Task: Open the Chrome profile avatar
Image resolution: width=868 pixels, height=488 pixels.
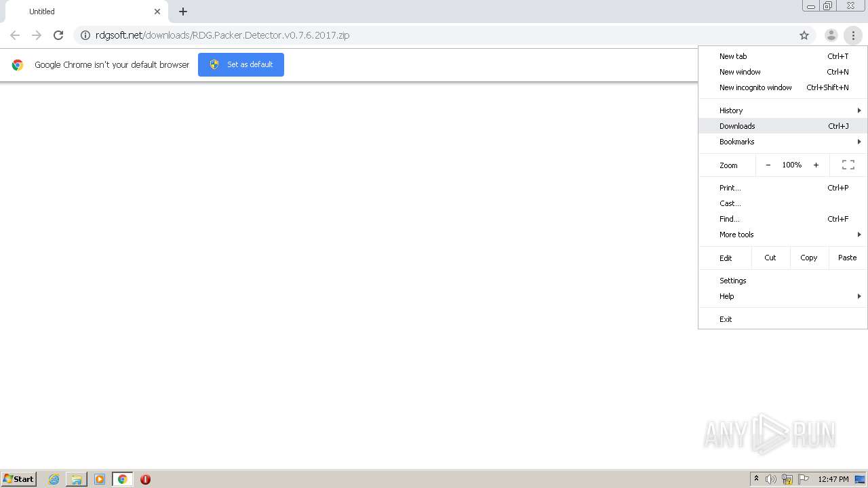Action: (x=831, y=35)
